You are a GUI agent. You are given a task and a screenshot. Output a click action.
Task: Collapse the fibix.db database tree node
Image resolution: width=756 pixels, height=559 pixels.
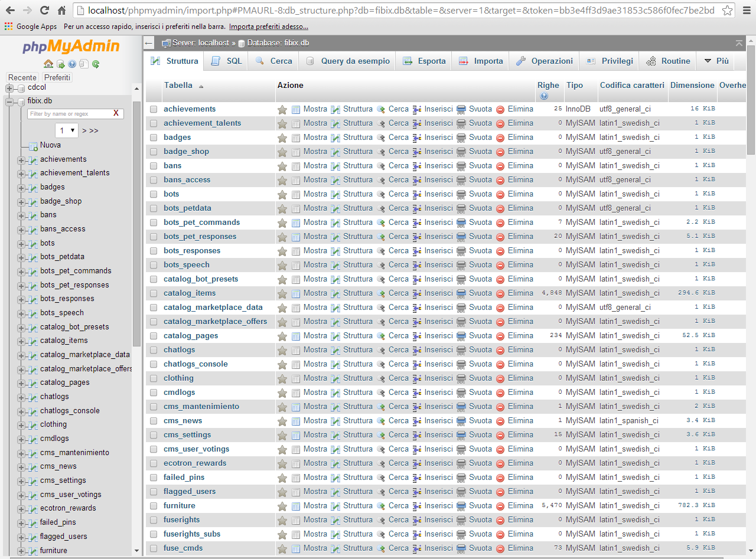point(9,102)
